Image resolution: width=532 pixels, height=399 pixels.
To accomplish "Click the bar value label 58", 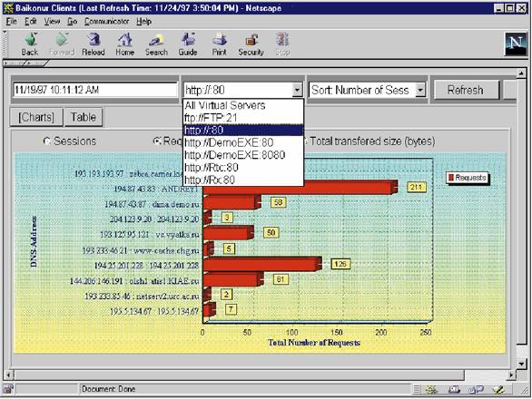I will (278, 202).
